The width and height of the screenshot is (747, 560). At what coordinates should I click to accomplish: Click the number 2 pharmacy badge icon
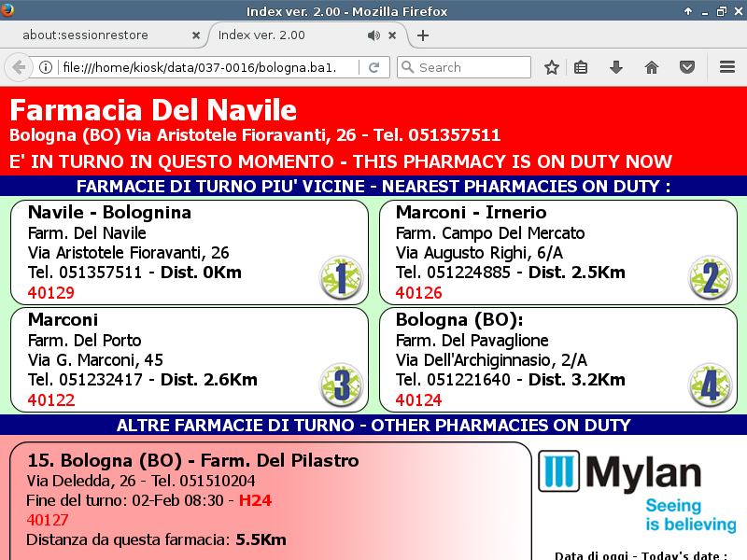point(710,277)
